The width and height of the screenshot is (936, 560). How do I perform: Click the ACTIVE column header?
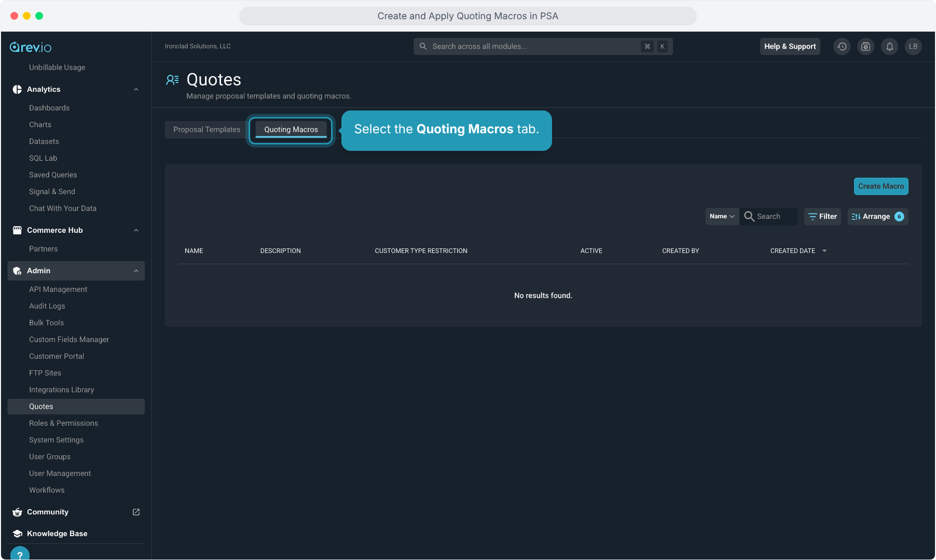[x=591, y=251]
